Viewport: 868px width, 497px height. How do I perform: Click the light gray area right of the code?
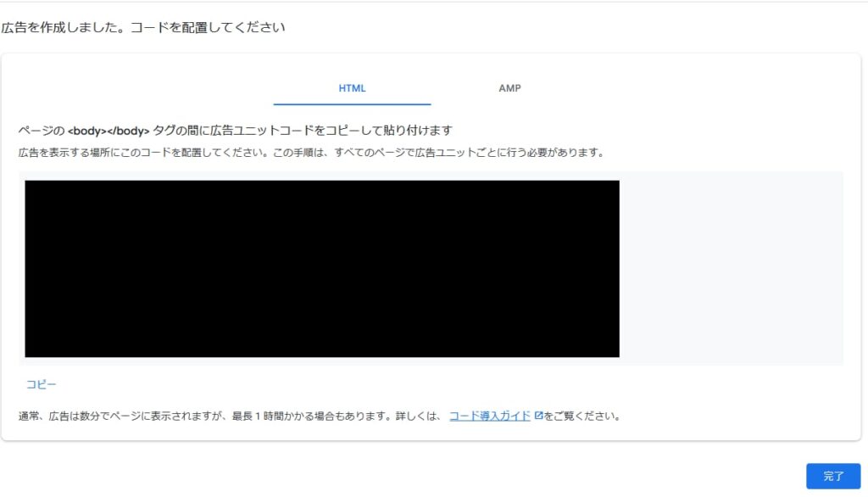click(730, 269)
